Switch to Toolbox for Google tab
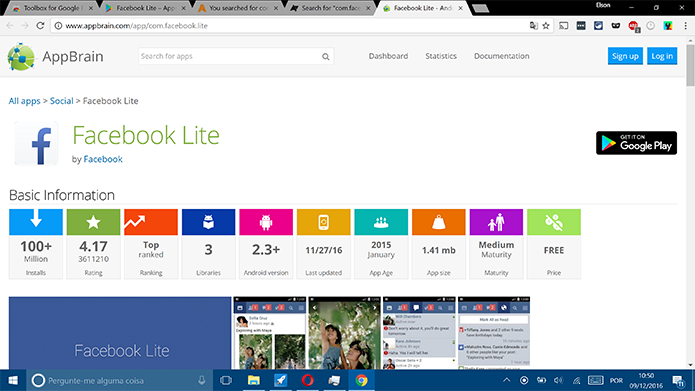The height and width of the screenshot is (391, 695). [x=52, y=8]
